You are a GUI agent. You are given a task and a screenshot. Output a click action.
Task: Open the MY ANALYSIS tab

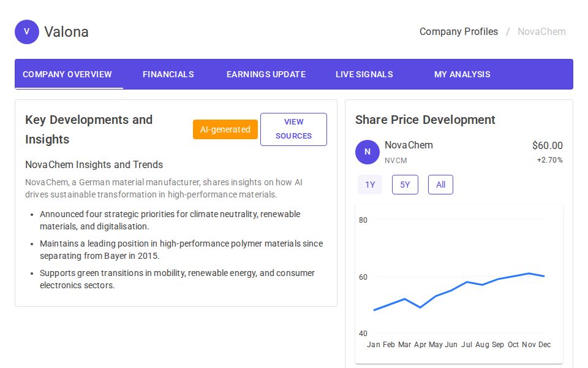coord(462,74)
